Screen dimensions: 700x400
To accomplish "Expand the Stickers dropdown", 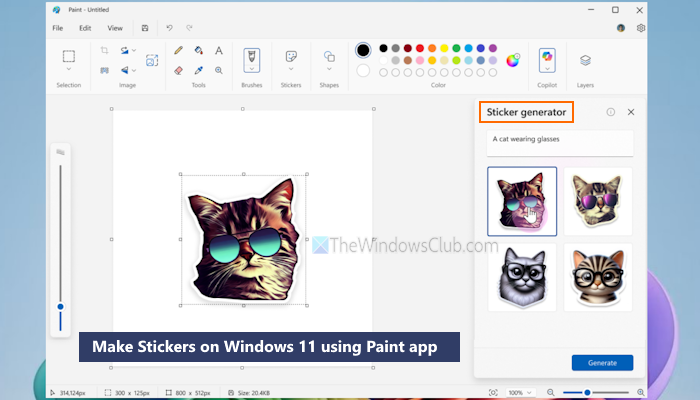I will tap(290, 70).
